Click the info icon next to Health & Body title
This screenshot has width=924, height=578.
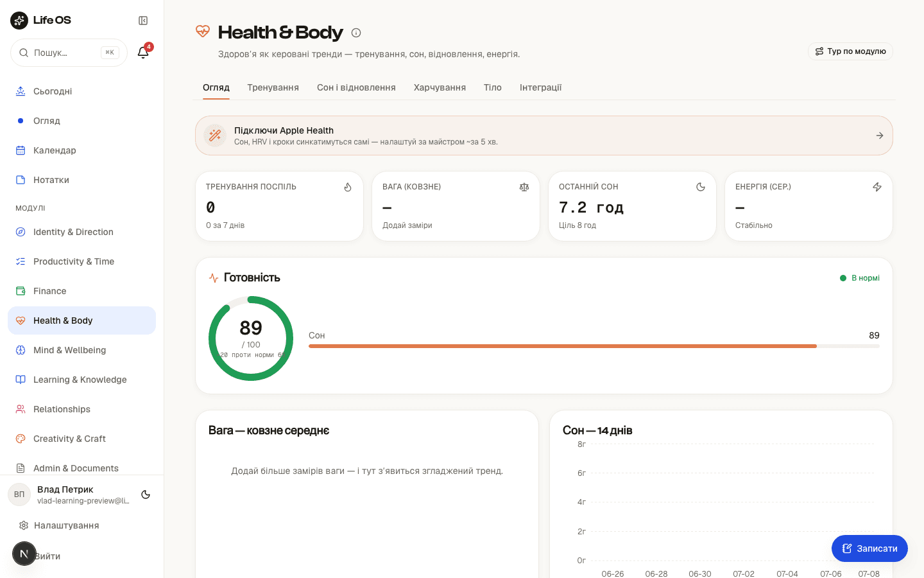(356, 33)
